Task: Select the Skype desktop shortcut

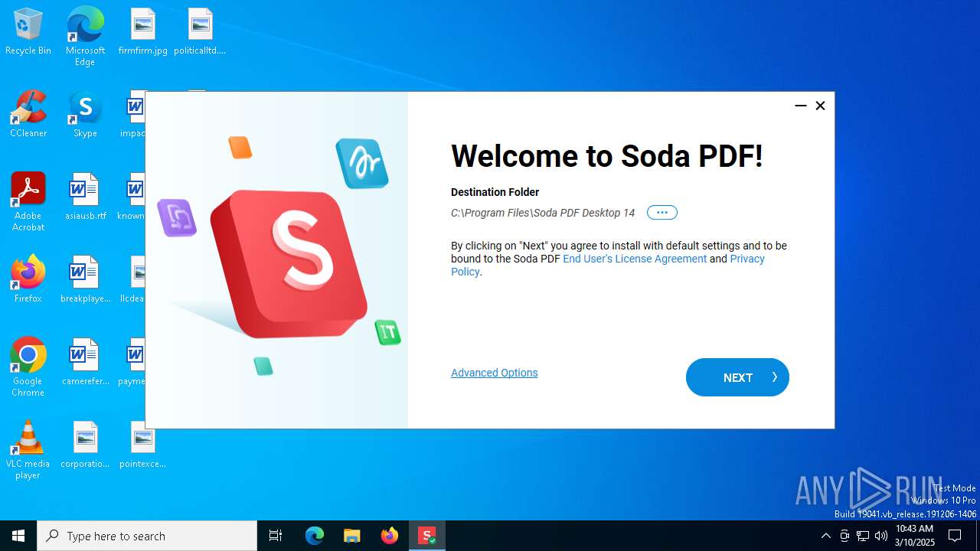Action: tap(85, 115)
